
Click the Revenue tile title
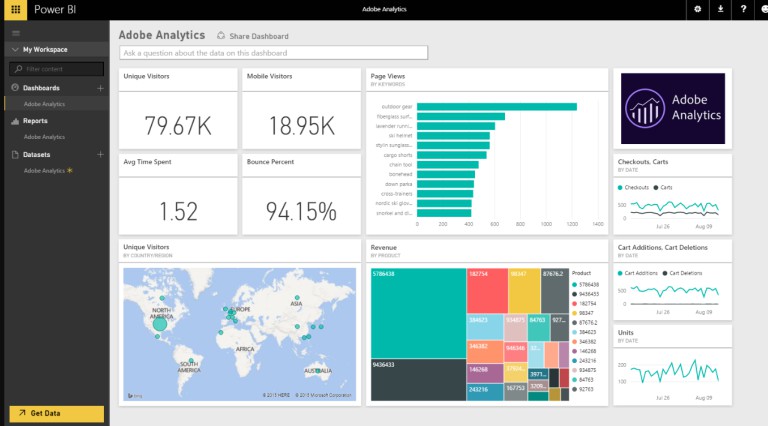point(384,248)
